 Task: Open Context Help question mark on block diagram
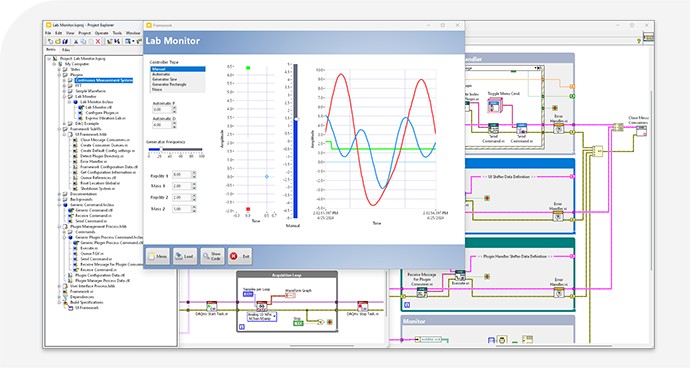(x=639, y=40)
